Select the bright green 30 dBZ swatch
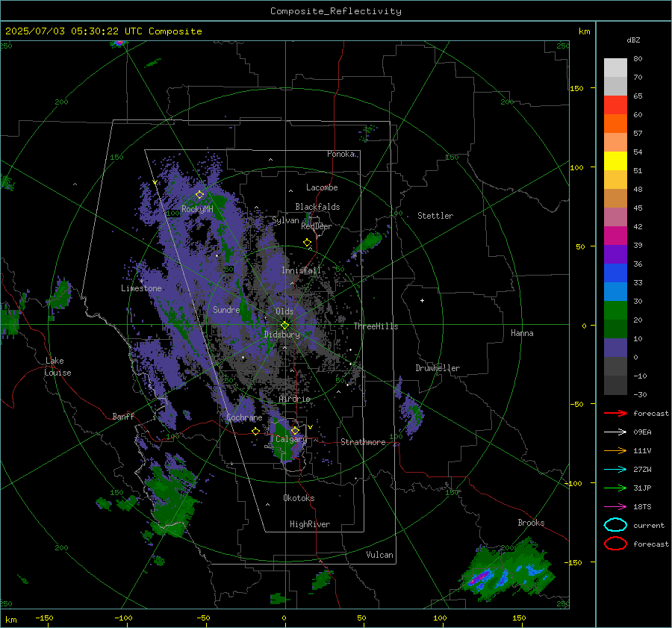The height and width of the screenshot is (628, 672). [615, 311]
